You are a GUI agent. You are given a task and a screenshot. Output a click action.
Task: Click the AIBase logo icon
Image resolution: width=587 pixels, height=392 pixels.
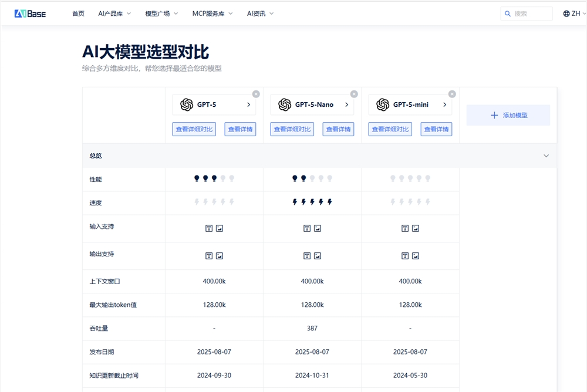[19, 12]
